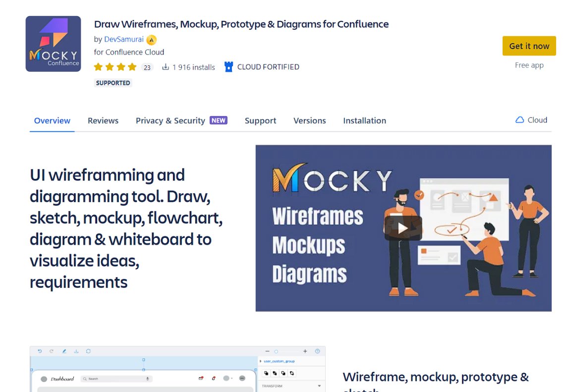566x392 pixels.
Task: Click the rightmost layer-order icon under user_custom_group
Action: (x=291, y=373)
